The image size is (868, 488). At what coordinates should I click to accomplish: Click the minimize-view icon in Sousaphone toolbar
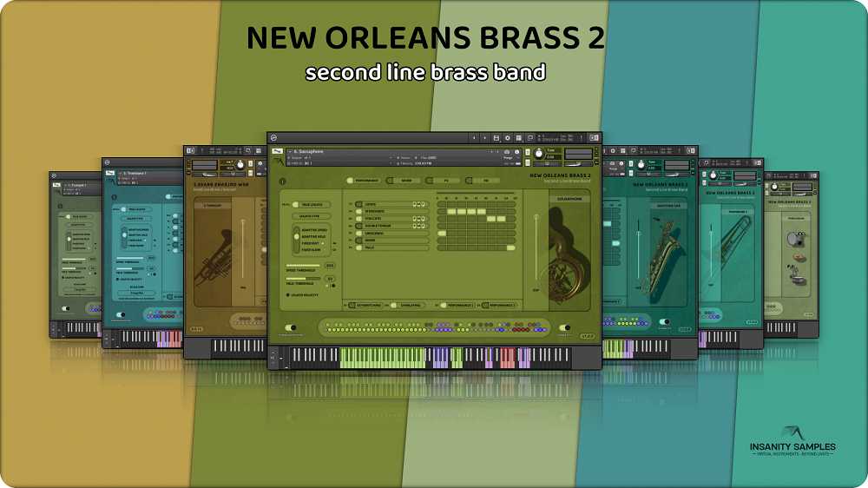[x=530, y=138]
